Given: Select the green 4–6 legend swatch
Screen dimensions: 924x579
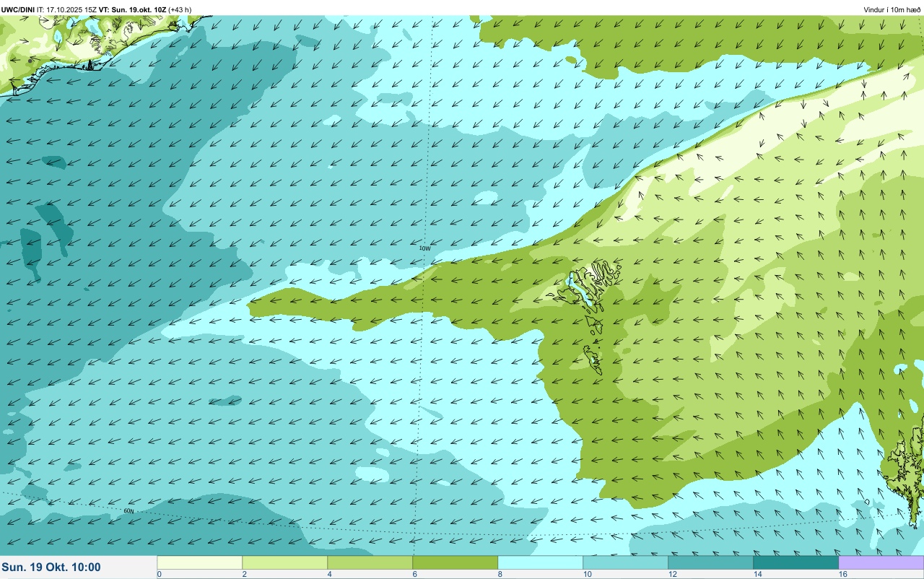Looking at the screenshot, I should click(370, 562).
